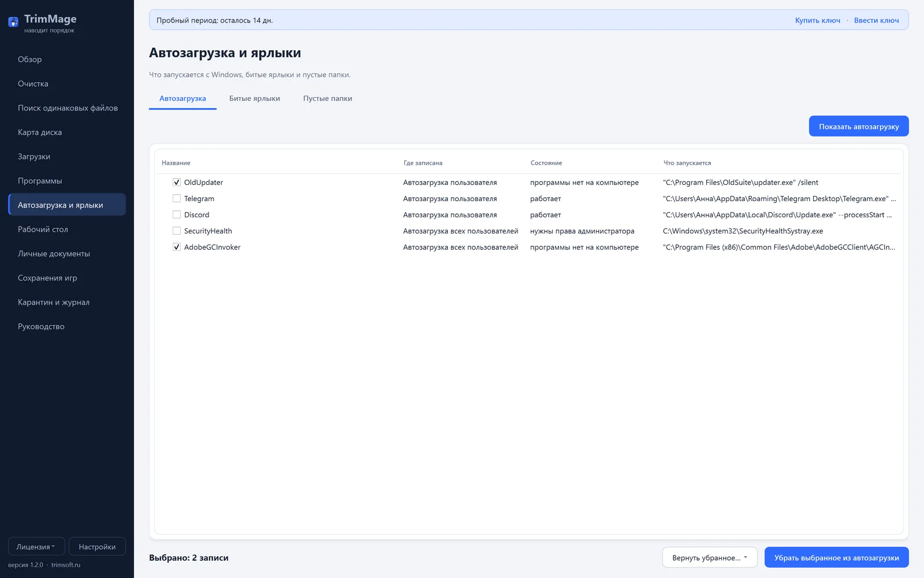Open Сохранения игр section

tap(67, 278)
